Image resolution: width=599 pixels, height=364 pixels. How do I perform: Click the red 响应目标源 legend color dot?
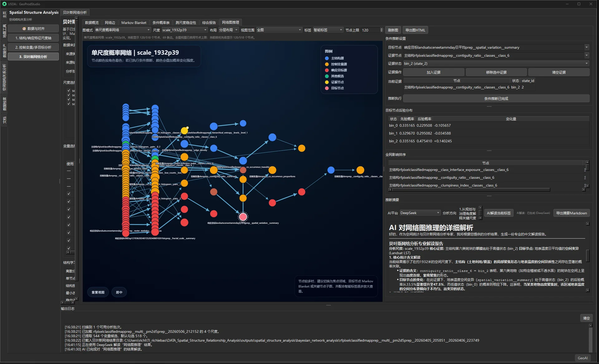pos(327,70)
